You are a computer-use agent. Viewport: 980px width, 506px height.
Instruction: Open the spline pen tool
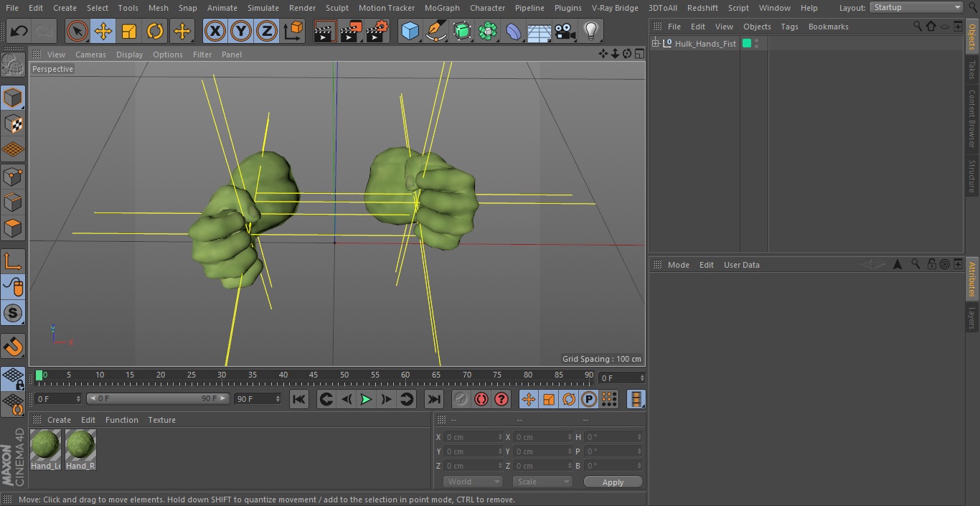click(436, 32)
